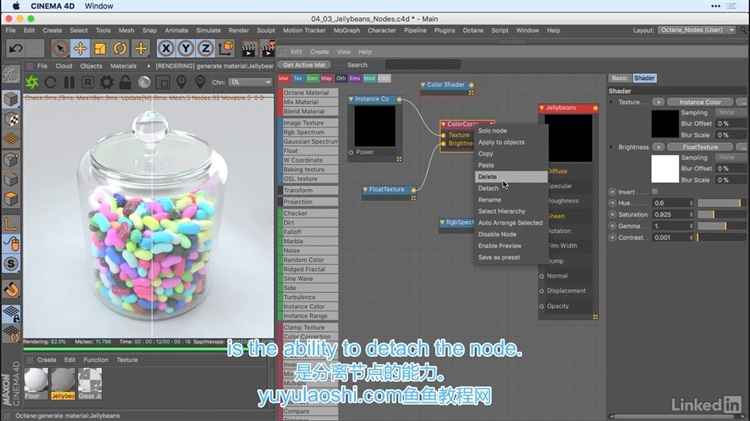Click the Render View clapperboard icon

coord(249,48)
